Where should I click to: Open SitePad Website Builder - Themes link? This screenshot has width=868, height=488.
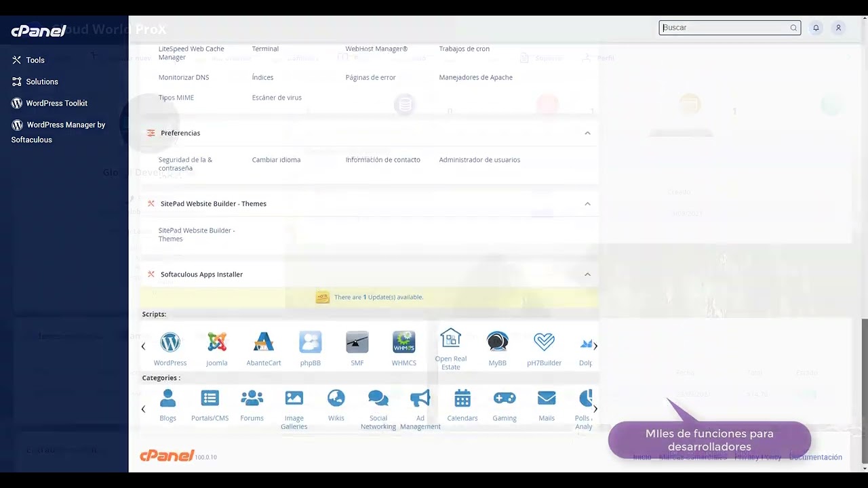(197, 235)
